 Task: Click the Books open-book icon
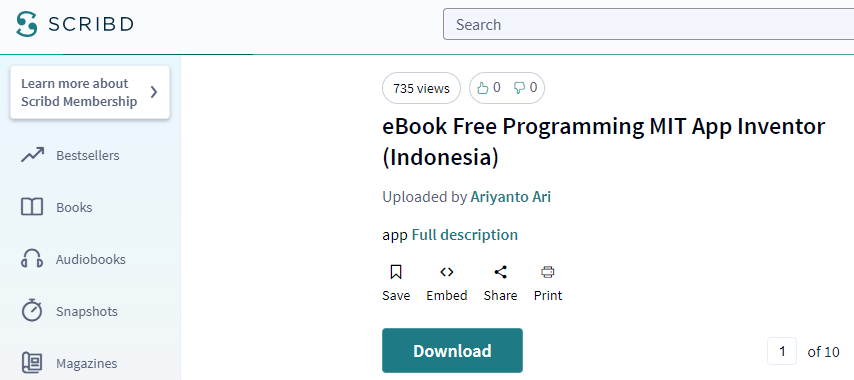click(x=32, y=207)
